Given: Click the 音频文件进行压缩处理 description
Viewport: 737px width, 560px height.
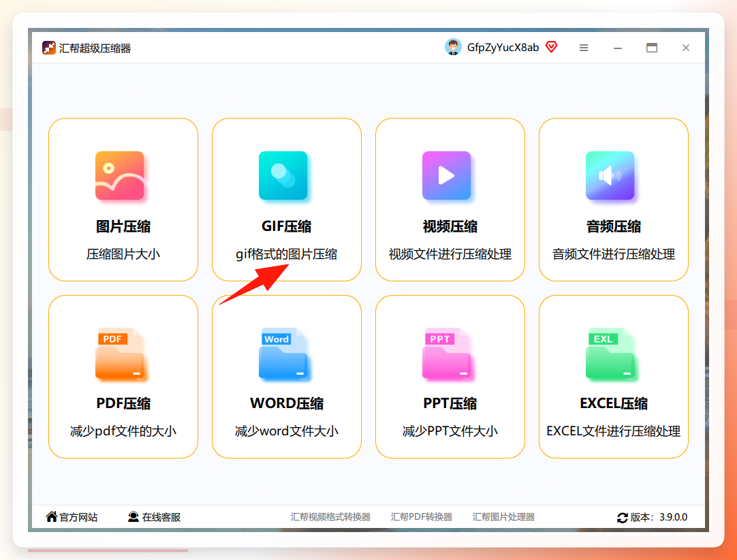Looking at the screenshot, I should pyautogui.click(x=614, y=254).
